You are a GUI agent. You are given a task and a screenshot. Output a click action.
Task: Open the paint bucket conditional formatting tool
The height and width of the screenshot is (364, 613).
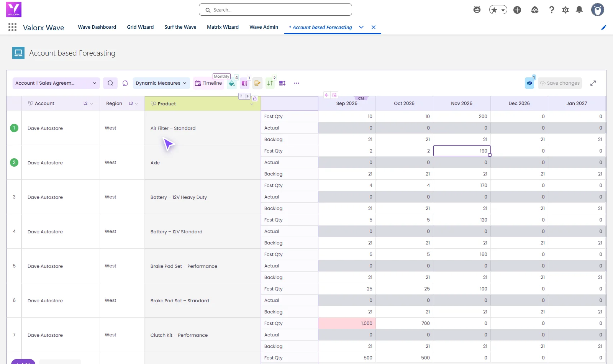click(x=232, y=83)
